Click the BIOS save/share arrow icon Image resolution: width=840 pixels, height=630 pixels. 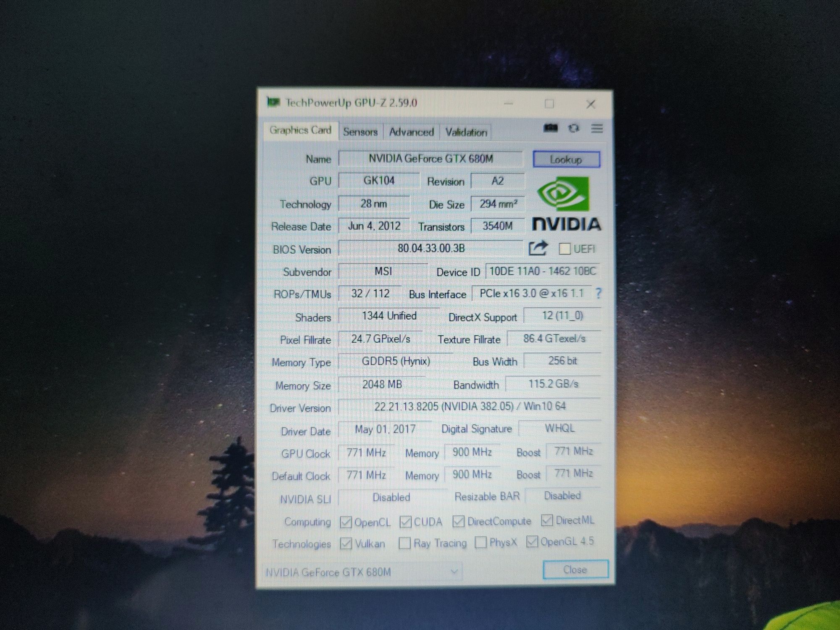coord(538,248)
